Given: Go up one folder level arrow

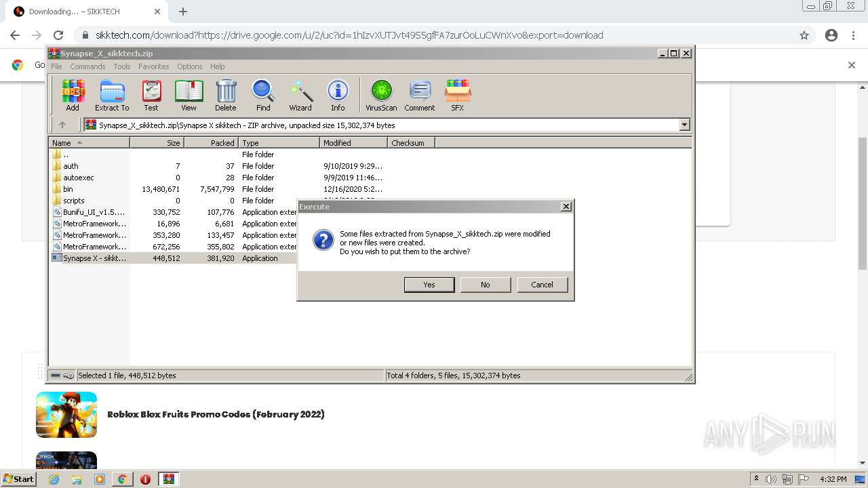Looking at the screenshot, I should 62,125.
